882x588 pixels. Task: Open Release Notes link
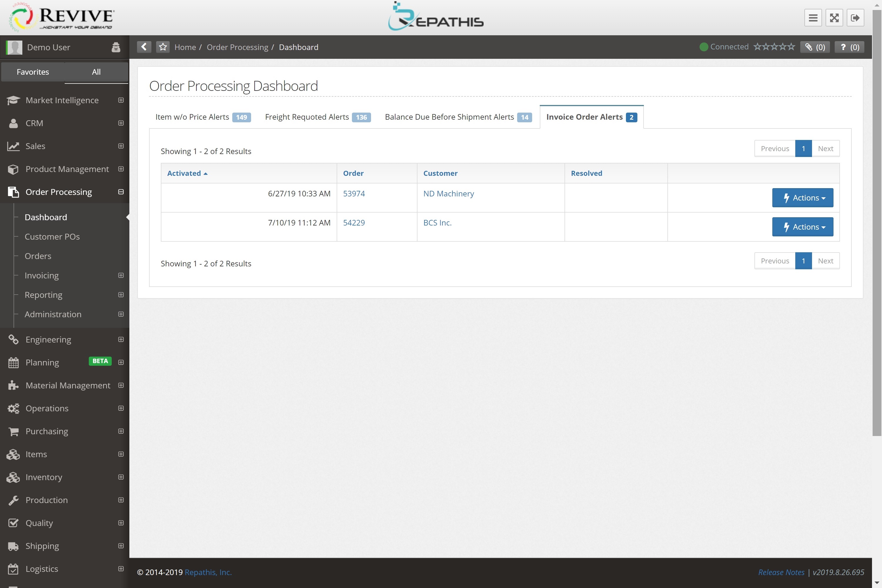point(781,572)
